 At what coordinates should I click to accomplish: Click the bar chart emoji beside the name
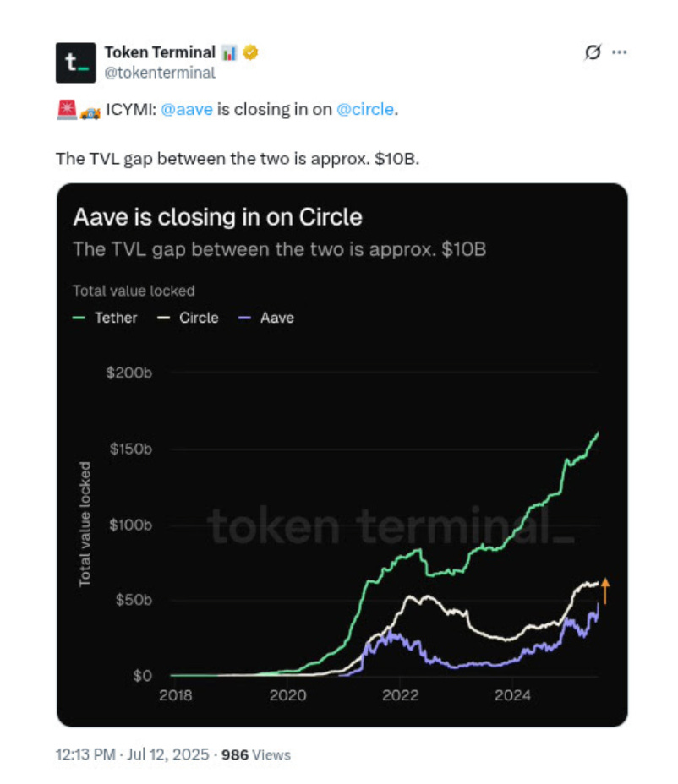(230, 52)
